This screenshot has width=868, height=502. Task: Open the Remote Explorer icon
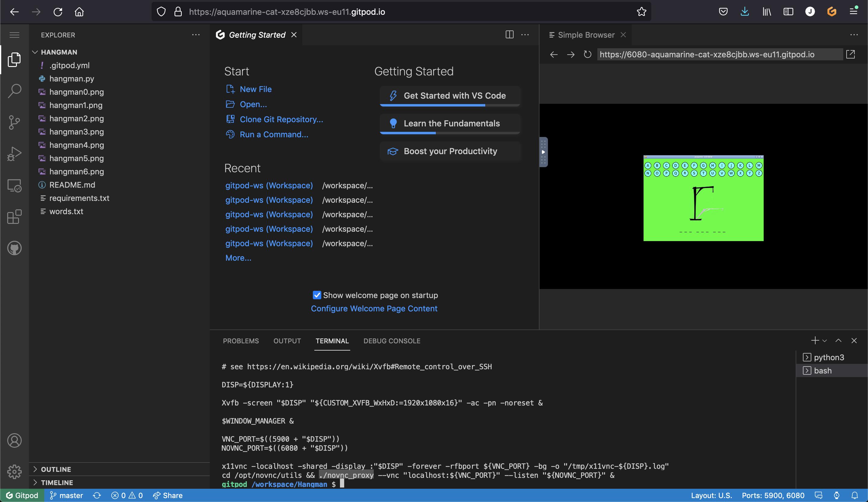click(14, 185)
